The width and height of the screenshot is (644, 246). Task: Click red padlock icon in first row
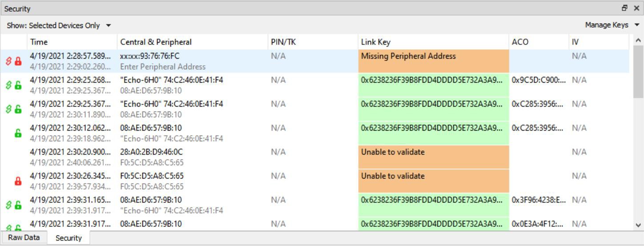click(18, 61)
